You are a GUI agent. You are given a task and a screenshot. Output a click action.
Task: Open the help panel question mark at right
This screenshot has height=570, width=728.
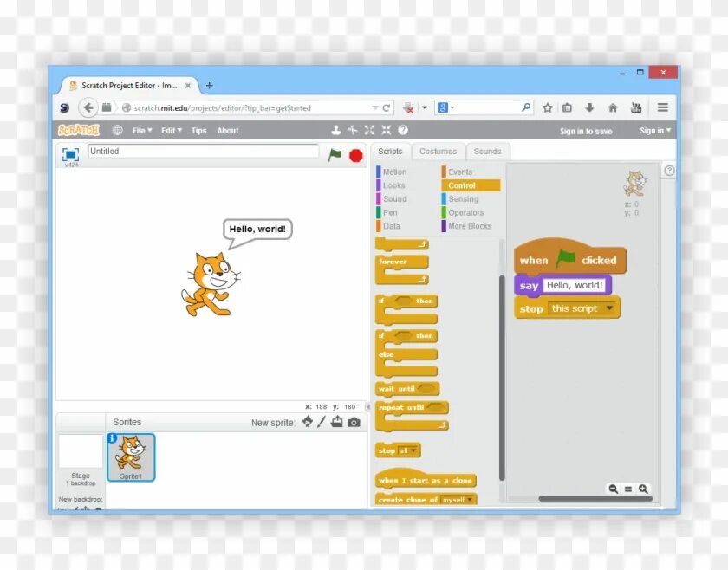[669, 171]
